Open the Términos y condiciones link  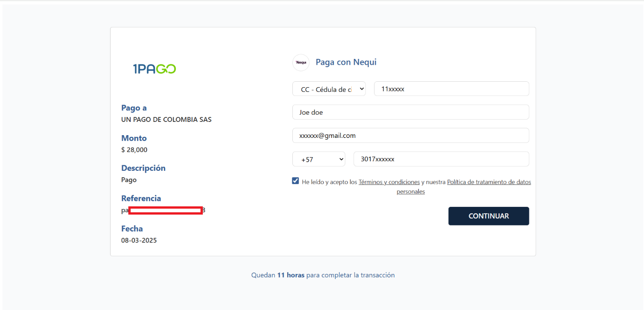[x=389, y=182]
